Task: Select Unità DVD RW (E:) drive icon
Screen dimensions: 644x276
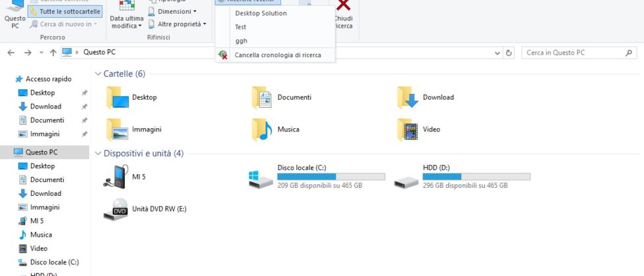Action: pyautogui.click(x=116, y=209)
